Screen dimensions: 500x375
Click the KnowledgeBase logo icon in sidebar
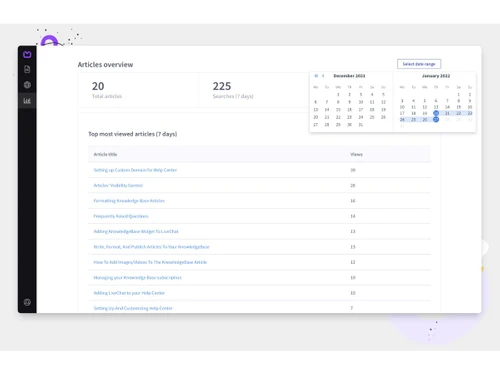[27, 54]
